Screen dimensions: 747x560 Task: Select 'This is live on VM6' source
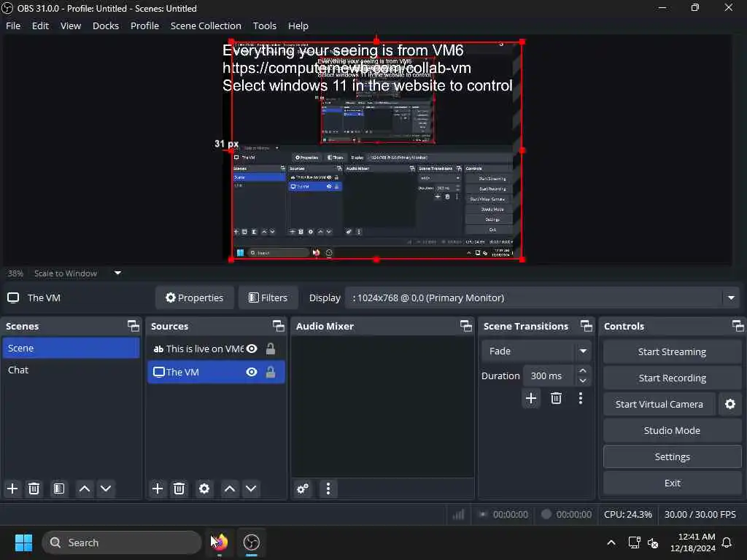pos(216,349)
